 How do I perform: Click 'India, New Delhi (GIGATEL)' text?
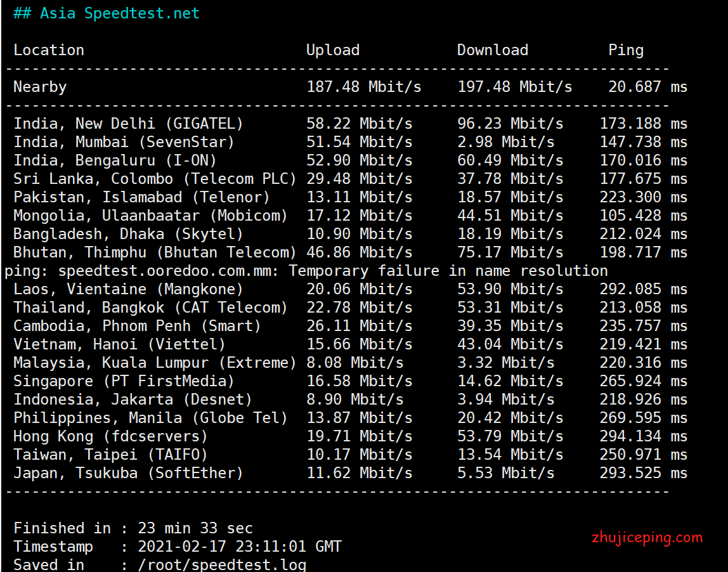(128, 124)
